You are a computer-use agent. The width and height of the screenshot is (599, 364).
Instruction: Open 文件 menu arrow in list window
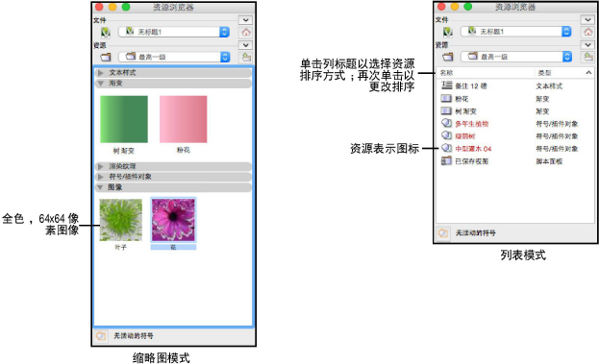(x=587, y=19)
